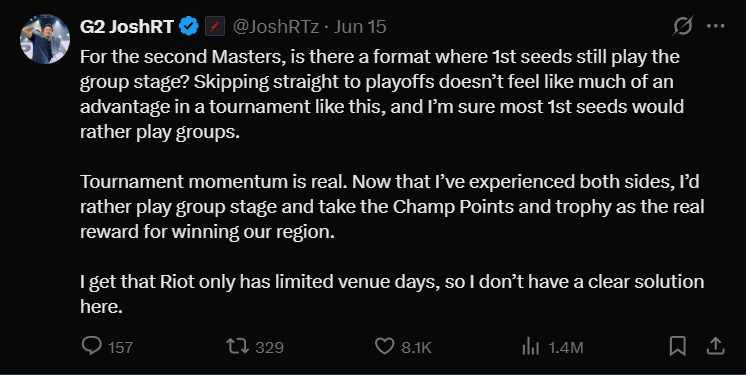The image size is (746, 375).
Task: Click the red affiliate badge beside the name
Action: (215, 26)
